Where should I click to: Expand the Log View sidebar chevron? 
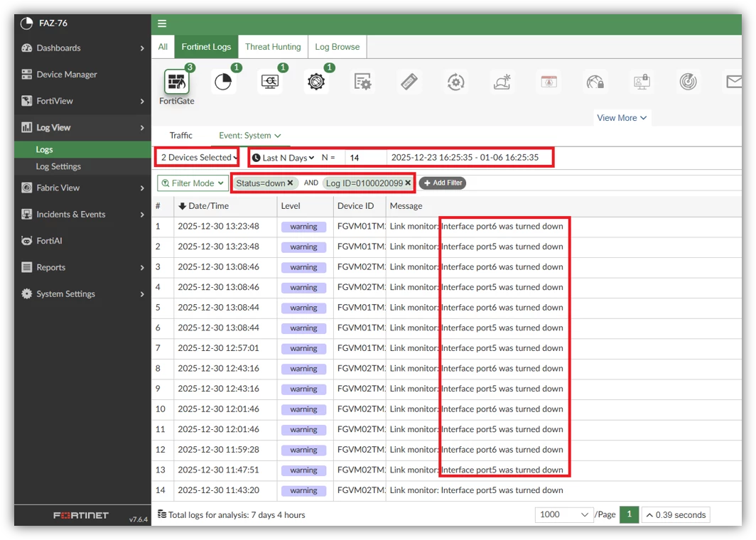tap(142, 128)
